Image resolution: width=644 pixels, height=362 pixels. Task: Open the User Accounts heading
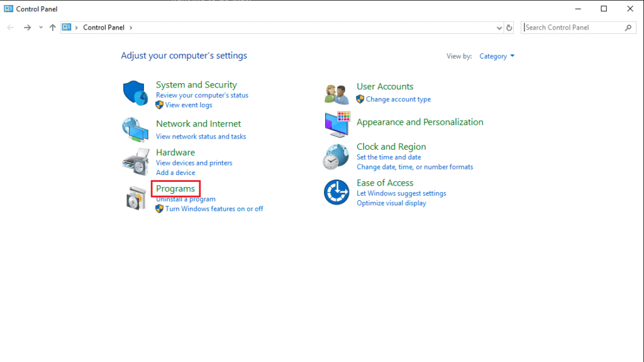coord(385,87)
